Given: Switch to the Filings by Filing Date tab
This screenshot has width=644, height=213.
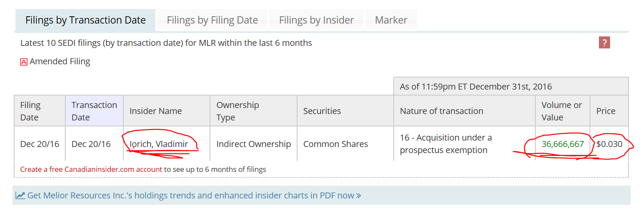Looking at the screenshot, I should point(212,20).
